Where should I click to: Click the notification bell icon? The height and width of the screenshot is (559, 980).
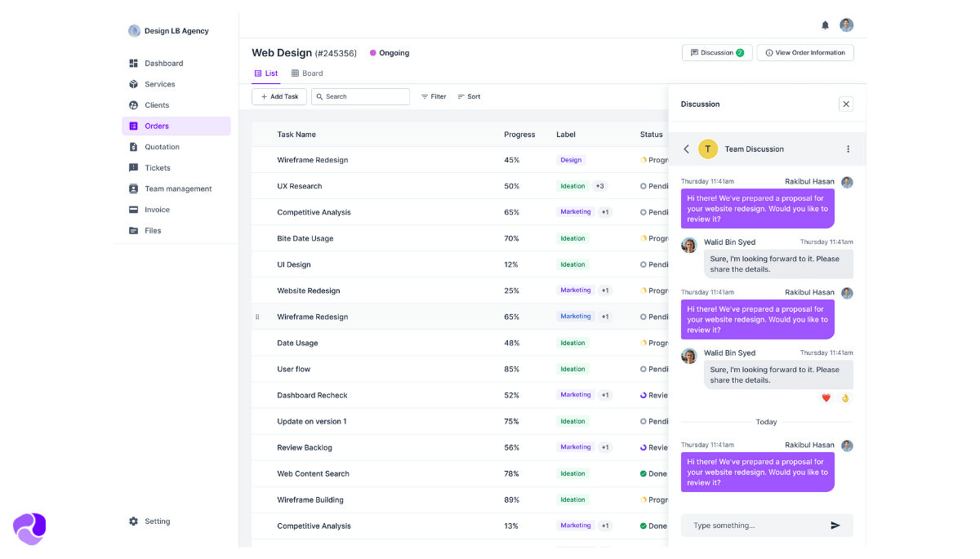coord(825,25)
